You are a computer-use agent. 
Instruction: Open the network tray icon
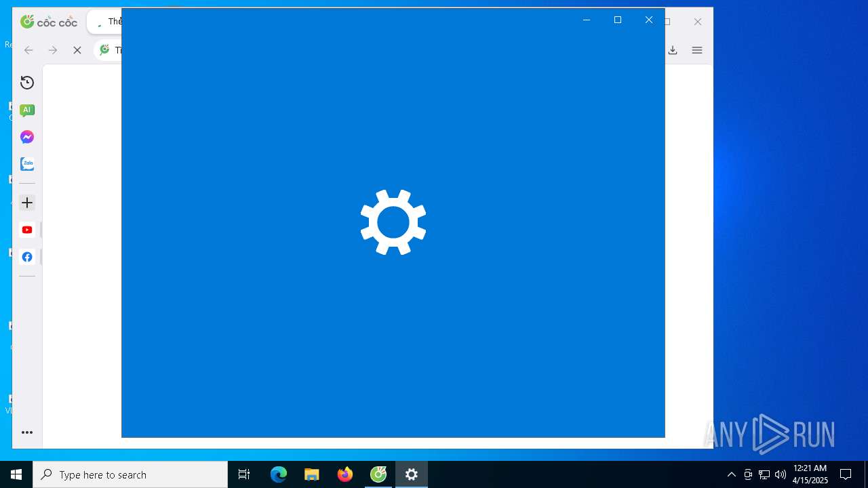click(x=764, y=474)
